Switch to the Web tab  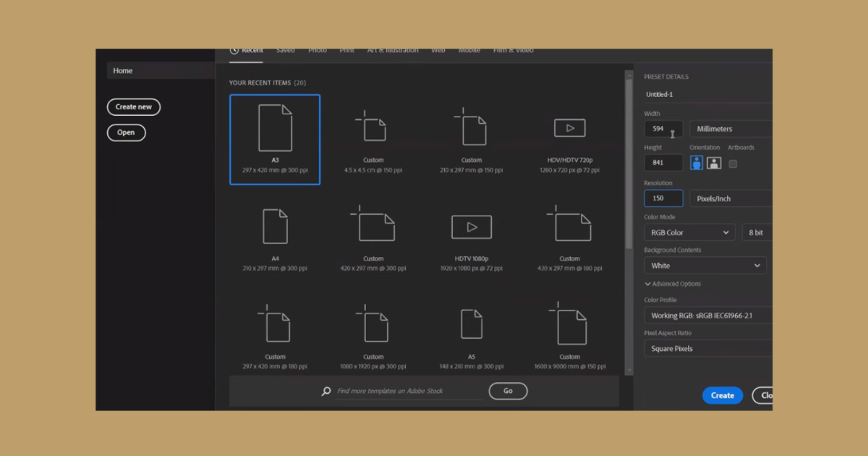coord(438,51)
